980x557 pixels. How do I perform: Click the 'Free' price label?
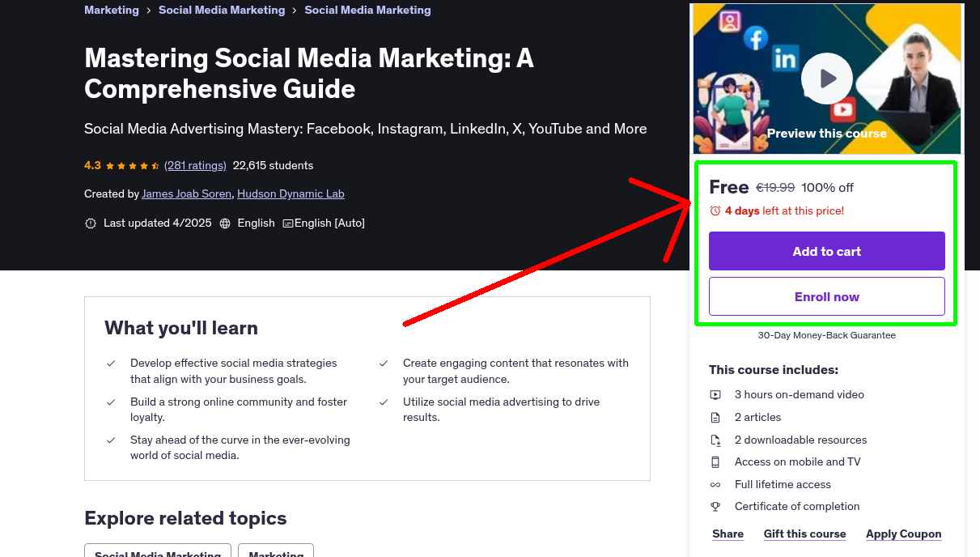pos(729,187)
